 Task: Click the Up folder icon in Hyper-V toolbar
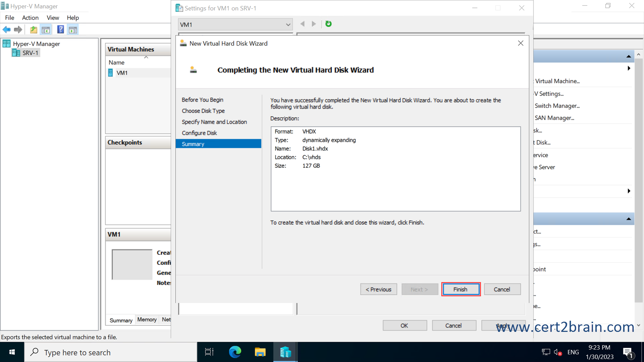[x=33, y=30]
